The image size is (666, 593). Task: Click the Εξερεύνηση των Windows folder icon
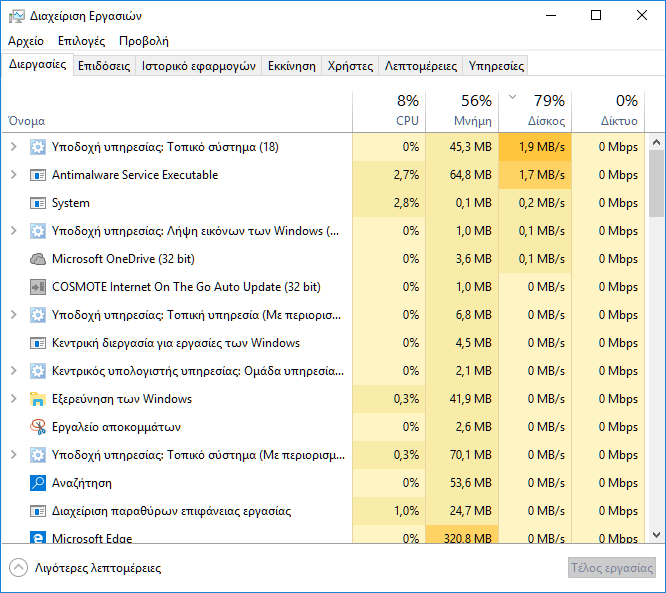[x=38, y=399]
